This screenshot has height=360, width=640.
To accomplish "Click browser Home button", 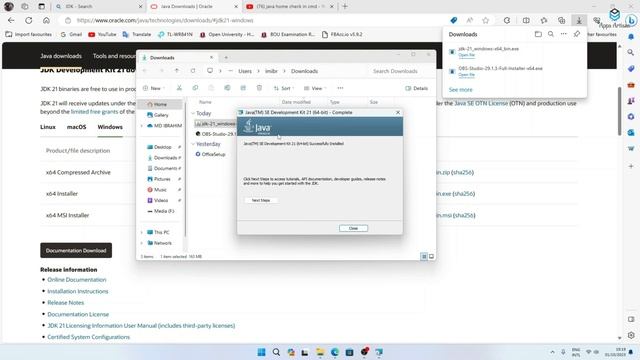I will pos(46,20).
